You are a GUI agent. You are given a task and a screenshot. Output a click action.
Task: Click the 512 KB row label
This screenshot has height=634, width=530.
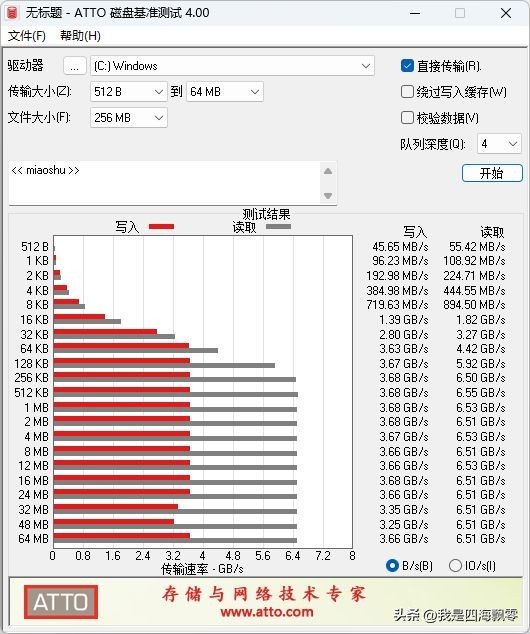click(32, 393)
